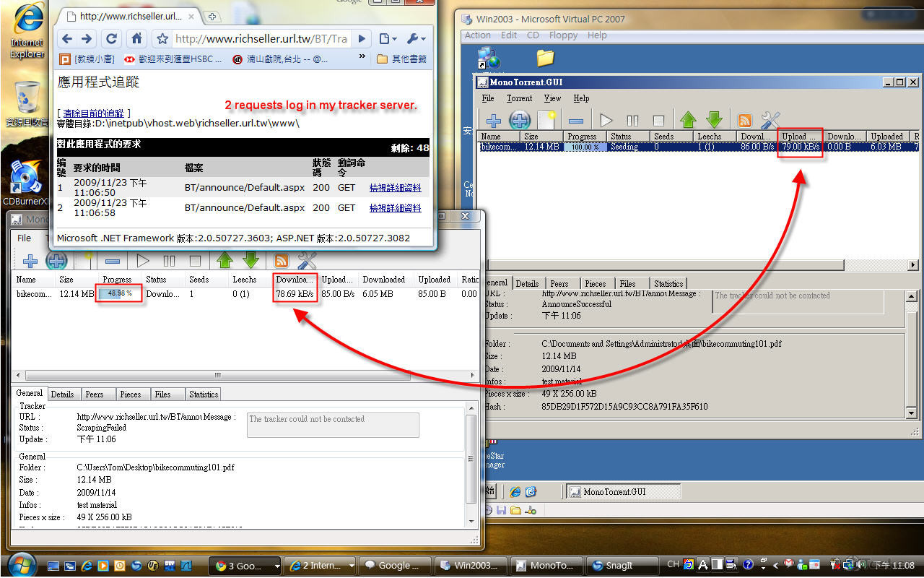Bookmark page with the star icon in Chrome
Screen dimensions: 924x578
click(162, 39)
